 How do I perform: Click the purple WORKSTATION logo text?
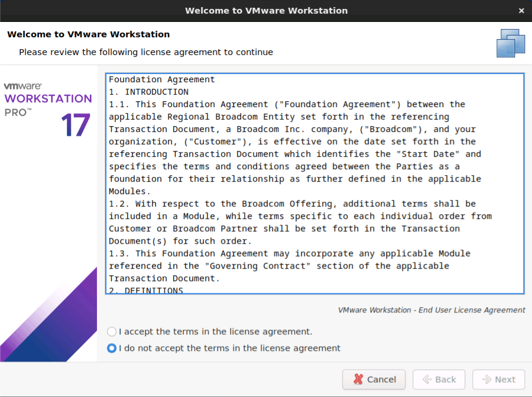point(48,98)
